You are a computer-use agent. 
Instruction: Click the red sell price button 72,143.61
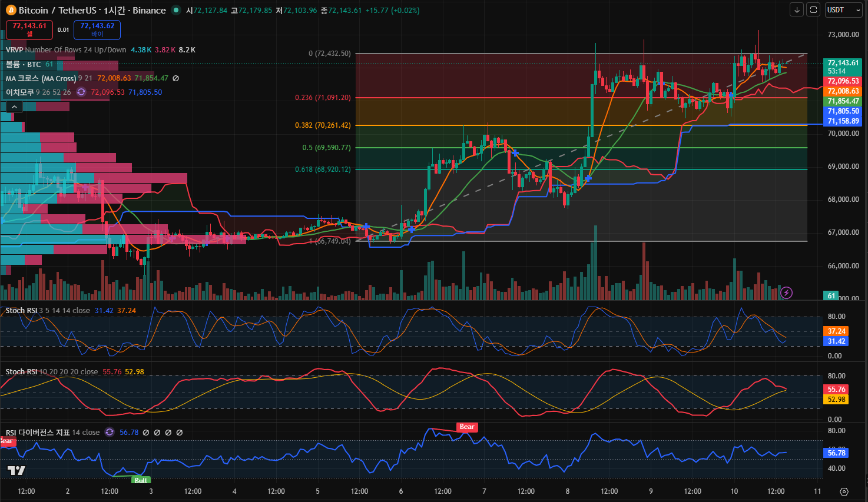click(x=29, y=29)
